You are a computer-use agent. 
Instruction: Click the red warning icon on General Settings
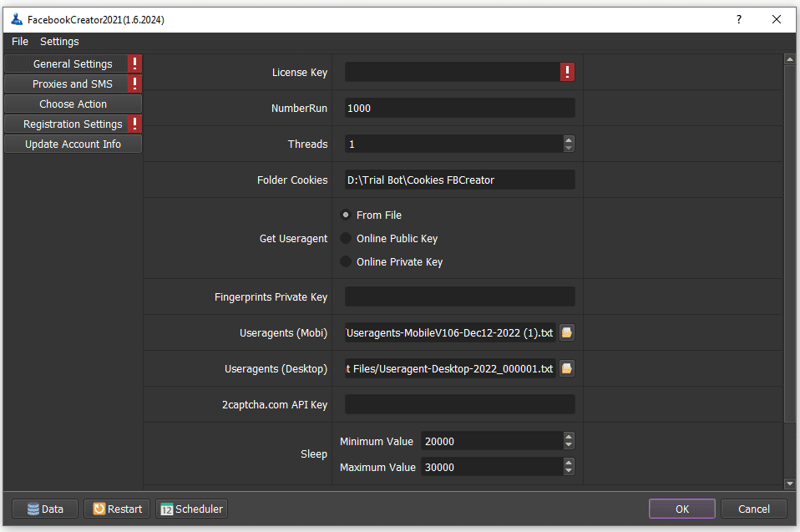(134, 63)
